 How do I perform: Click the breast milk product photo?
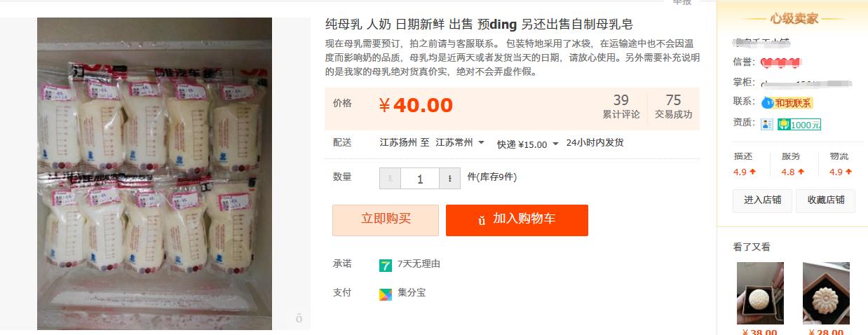(x=154, y=173)
